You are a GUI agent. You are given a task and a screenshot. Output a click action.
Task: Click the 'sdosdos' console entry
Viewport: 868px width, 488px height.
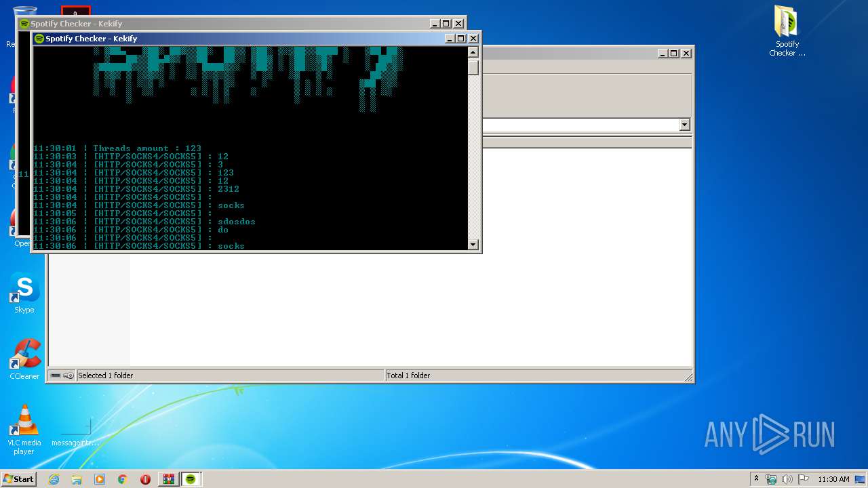[x=237, y=222]
